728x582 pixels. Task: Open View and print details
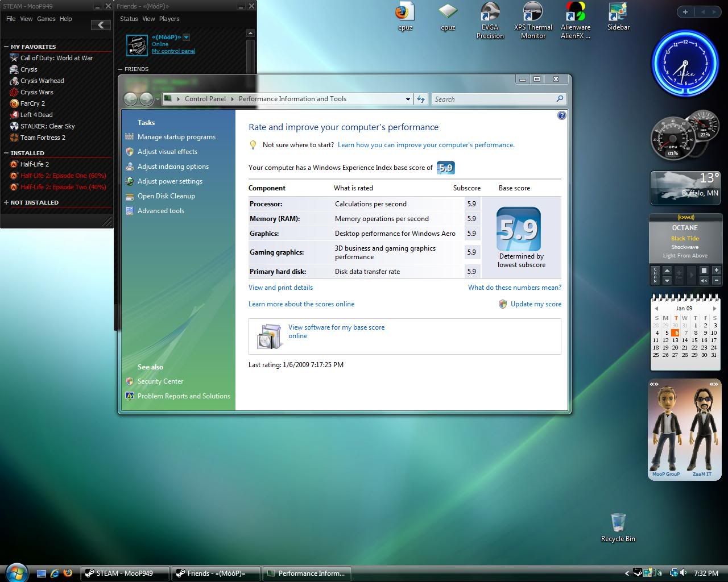click(280, 288)
